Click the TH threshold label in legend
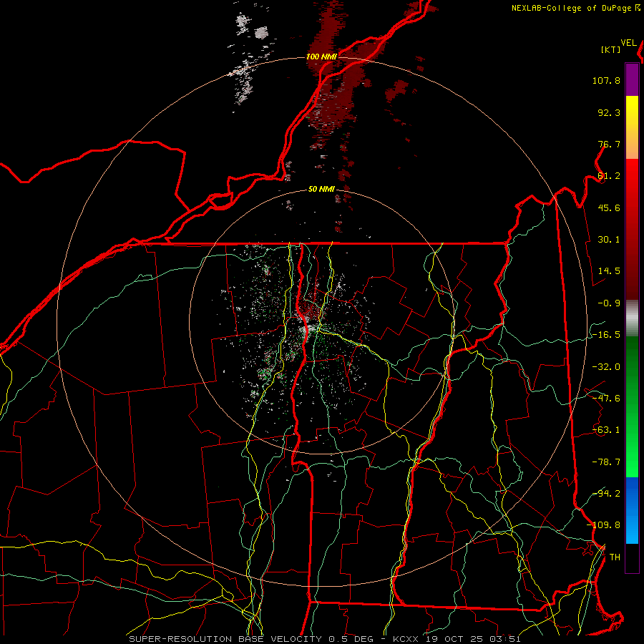 click(x=615, y=557)
